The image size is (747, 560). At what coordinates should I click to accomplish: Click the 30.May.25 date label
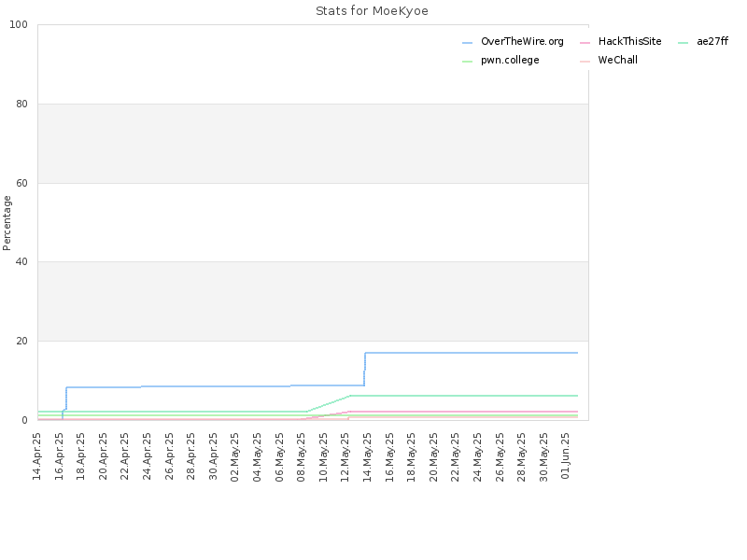click(x=544, y=457)
